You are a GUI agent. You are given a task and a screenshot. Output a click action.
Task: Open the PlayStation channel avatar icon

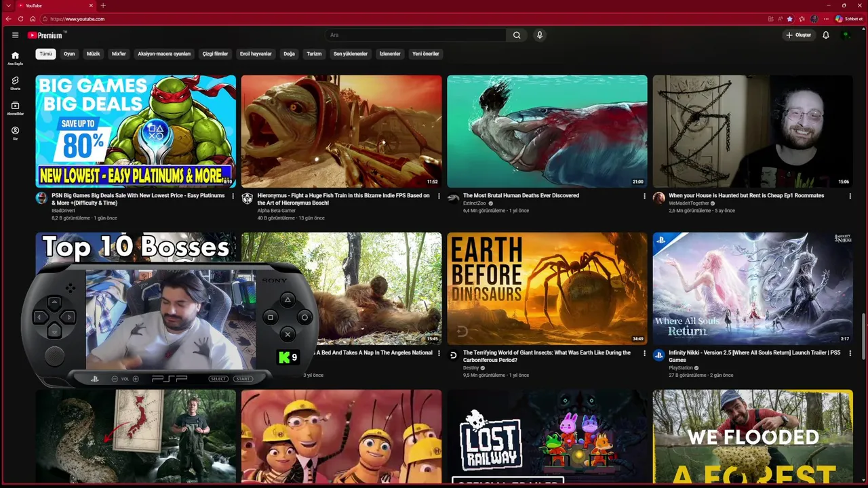tap(658, 355)
